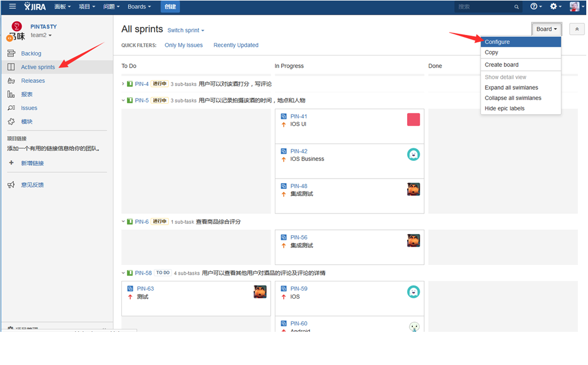588x365 pixels.
Task: Open Releases from the sidebar
Action: click(x=33, y=81)
